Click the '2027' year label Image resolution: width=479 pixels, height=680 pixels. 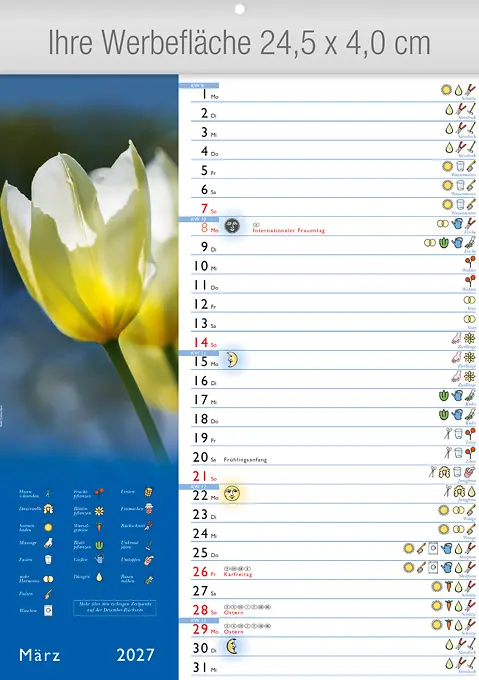135,655
